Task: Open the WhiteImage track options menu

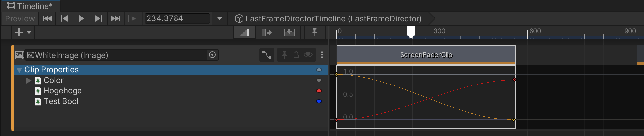Action: pyautogui.click(x=322, y=55)
